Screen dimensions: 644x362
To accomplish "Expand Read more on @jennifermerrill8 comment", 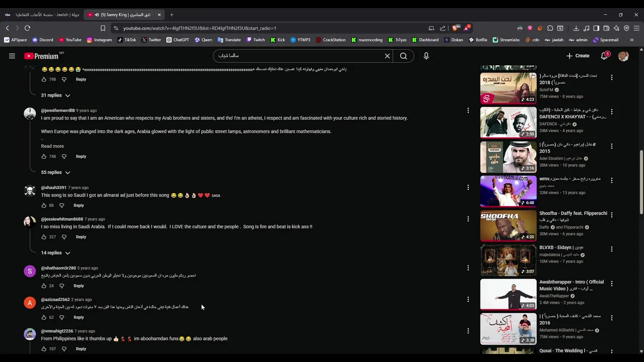I will coord(52,146).
